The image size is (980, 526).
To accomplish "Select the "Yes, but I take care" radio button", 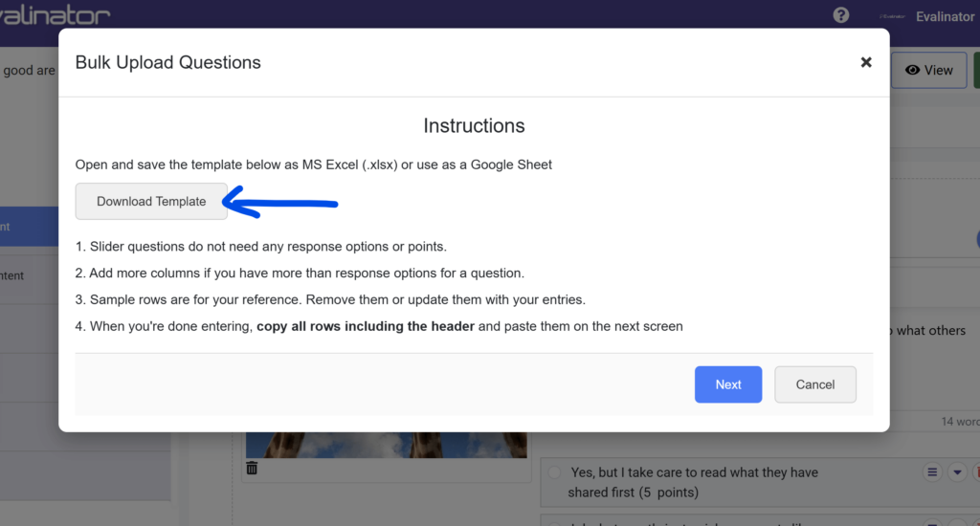I will point(555,472).
